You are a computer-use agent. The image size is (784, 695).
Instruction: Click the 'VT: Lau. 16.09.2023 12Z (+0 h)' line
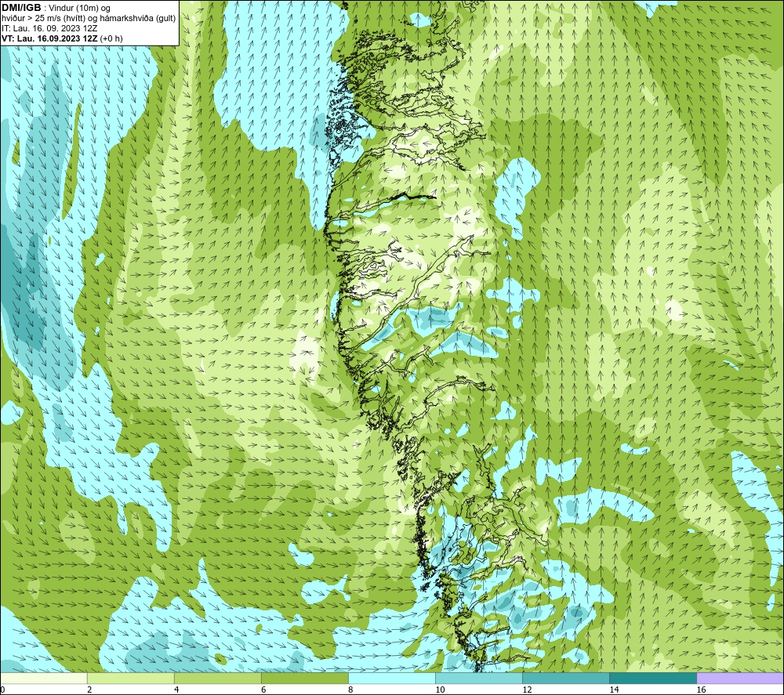tap(62, 38)
